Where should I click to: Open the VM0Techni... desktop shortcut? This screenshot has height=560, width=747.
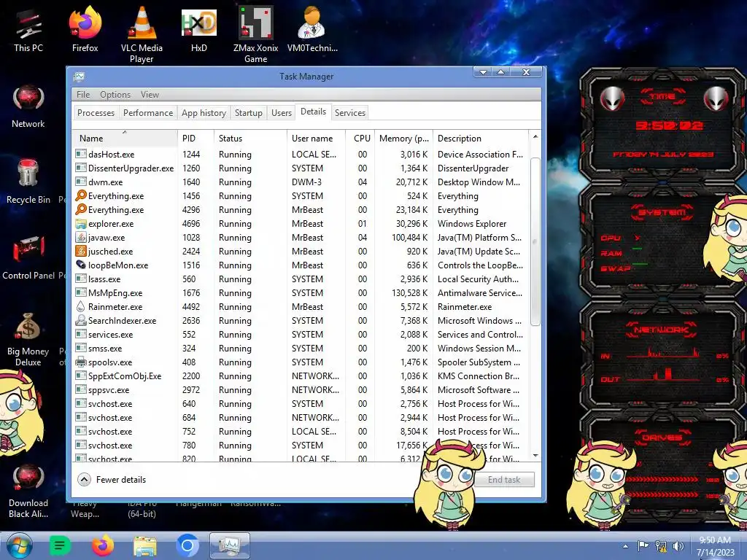tap(312, 29)
